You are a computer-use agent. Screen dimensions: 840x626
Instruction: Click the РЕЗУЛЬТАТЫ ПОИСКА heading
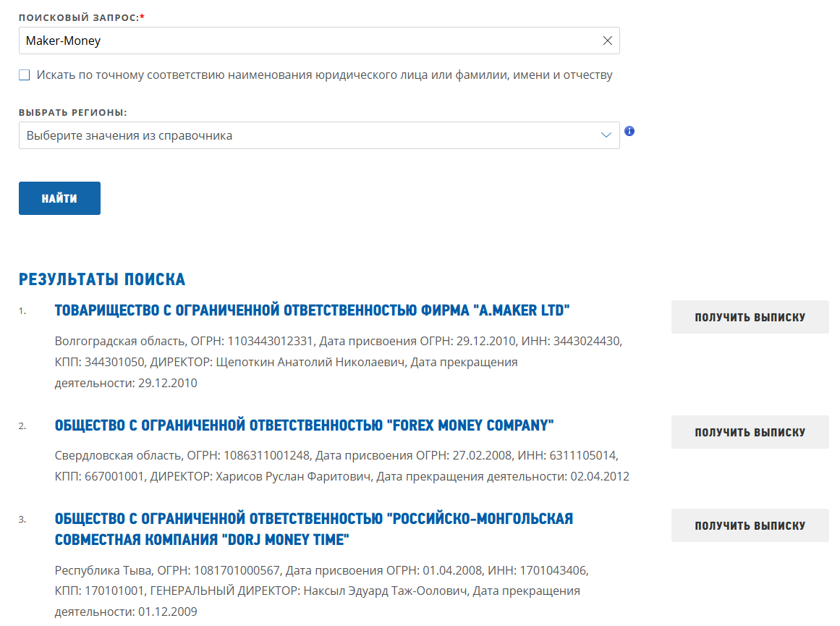click(x=102, y=279)
